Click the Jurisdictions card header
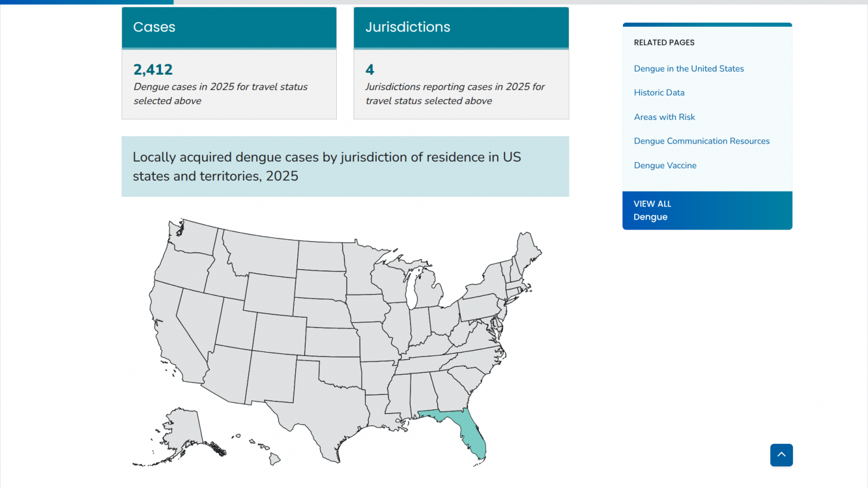Screen dimensions: 868x488 click(x=461, y=27)
